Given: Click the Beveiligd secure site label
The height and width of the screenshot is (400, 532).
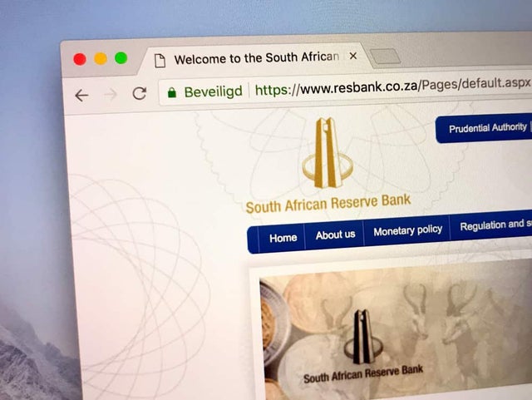Looking at the screenshot, I should point(213,91).
